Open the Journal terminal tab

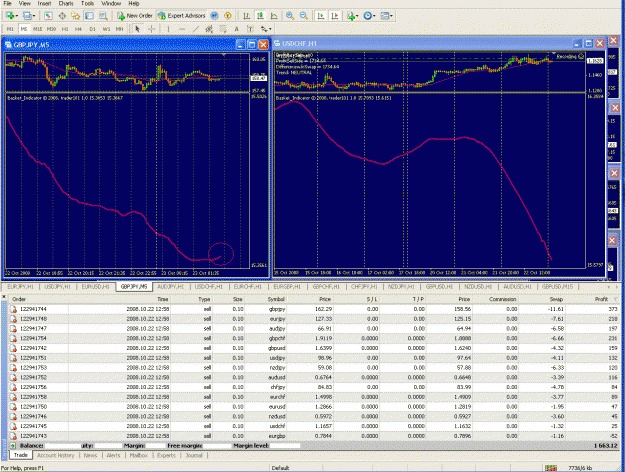pyautogui.click(x=194, y=455)
